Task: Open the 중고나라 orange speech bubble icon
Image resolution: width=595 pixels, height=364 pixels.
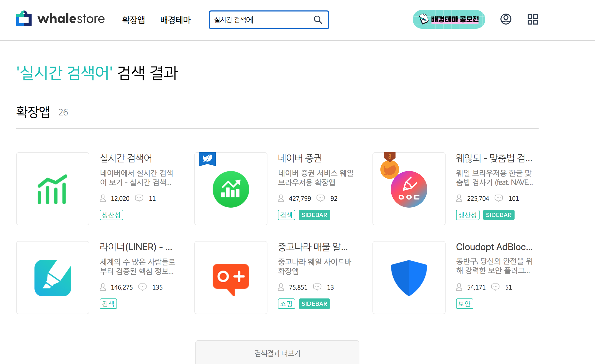Action: click(231, 279)
